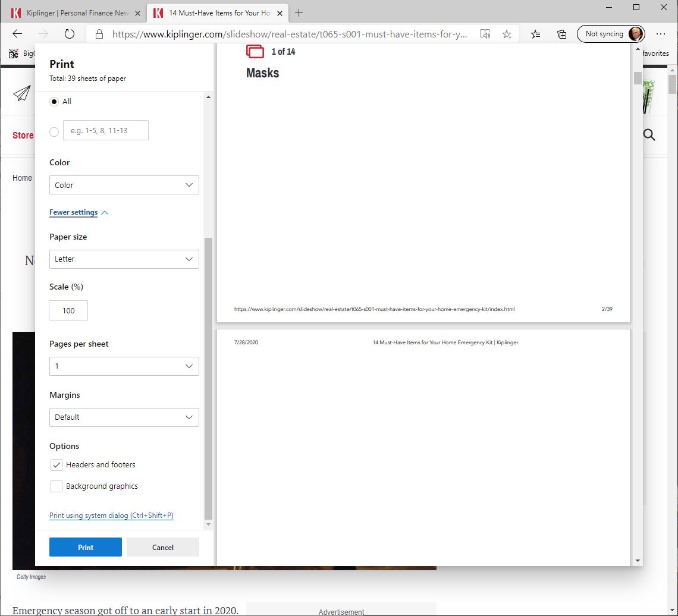Enable Background graphics checkbox
Viewport: 678px width, 616px height.
pyautogui.click(x=56, y=486)
